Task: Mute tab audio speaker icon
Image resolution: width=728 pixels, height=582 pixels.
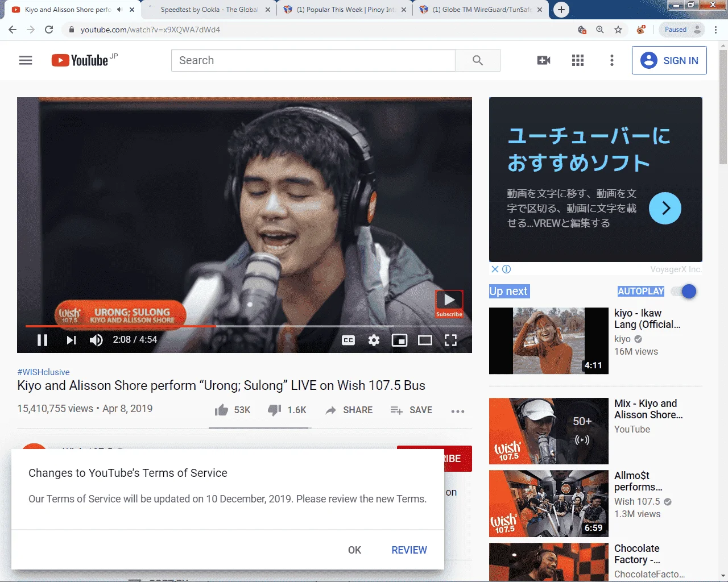Action: 119,10
